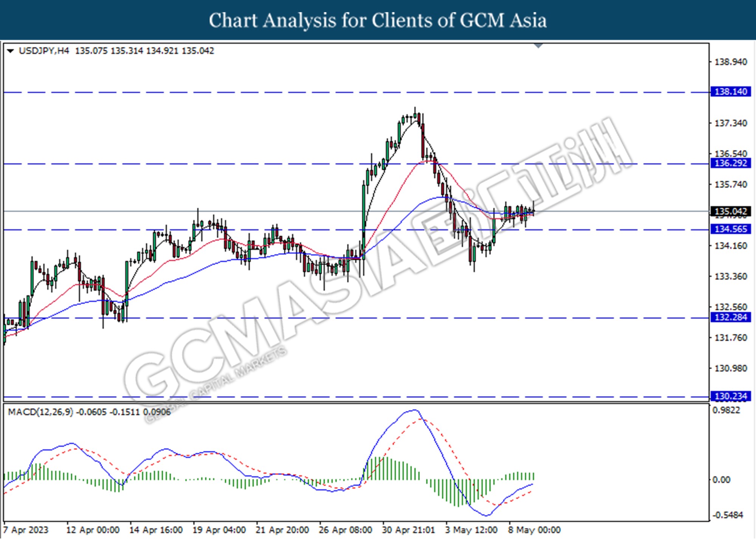This screenshot has height=540, width=756.
Task: Click the 131.760 price scale value
Action: [x=730, y=338]
